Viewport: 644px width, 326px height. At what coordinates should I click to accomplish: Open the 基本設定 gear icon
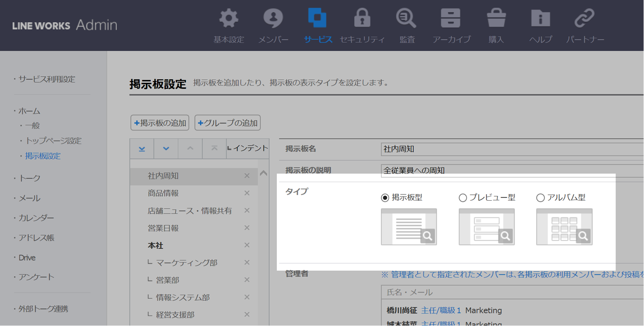coord(229,19)
